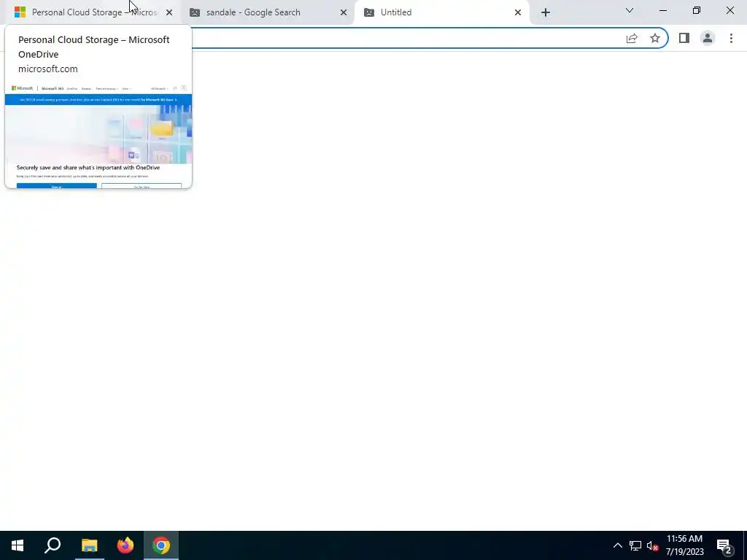
Task: Open the tab search dropdown chevron
Action: 630,10
